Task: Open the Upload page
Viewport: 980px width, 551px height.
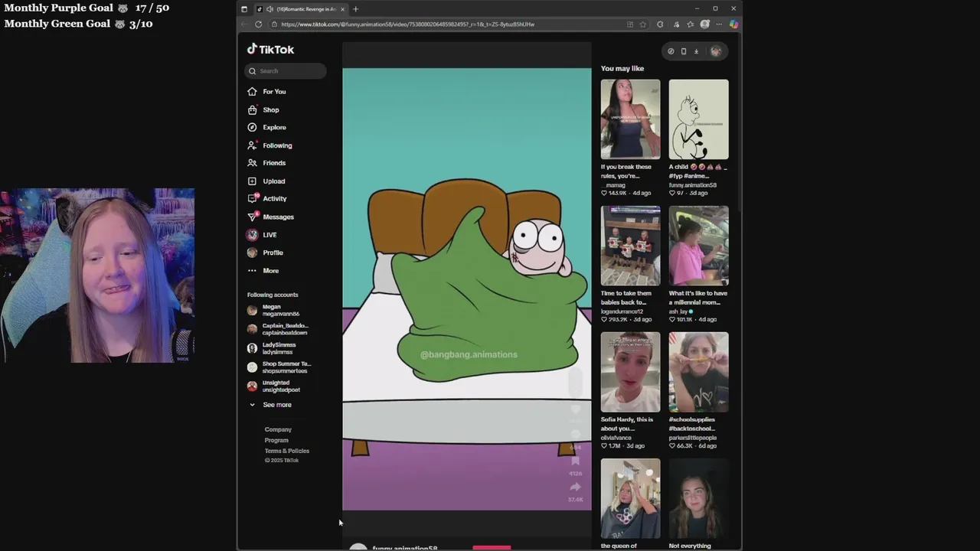Action: 266,181
